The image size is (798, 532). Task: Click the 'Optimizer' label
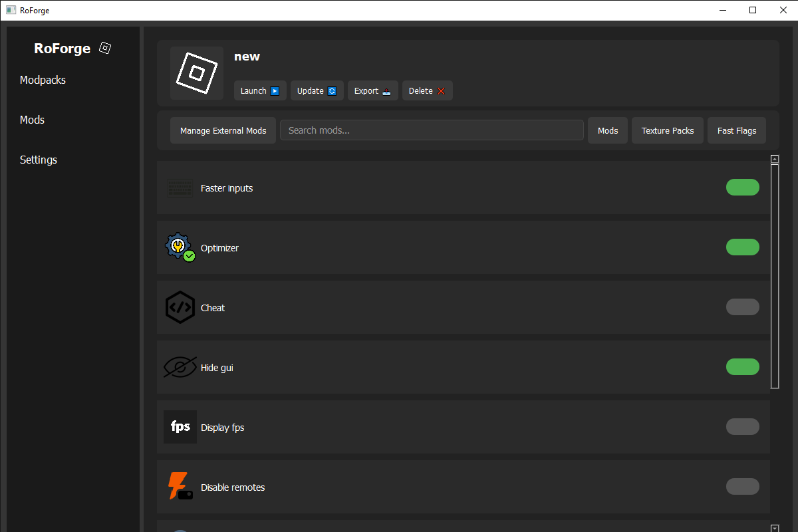point(219,248)
